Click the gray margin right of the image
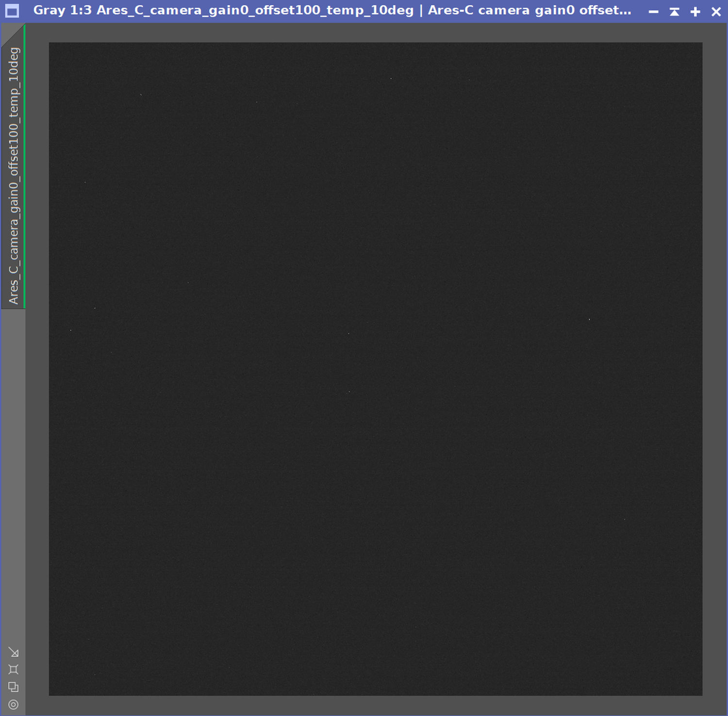Image resolution: width=728 pixels, height=716 pixels. click(x=714, y=369)
